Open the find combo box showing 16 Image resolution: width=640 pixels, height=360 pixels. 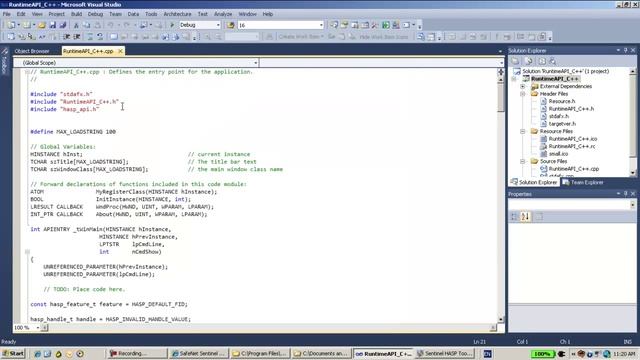coord(321,25)
